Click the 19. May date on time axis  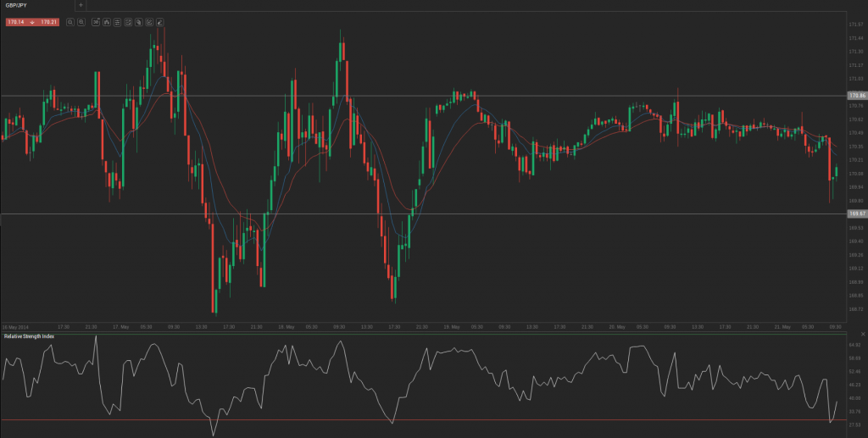tap(452, 327)
